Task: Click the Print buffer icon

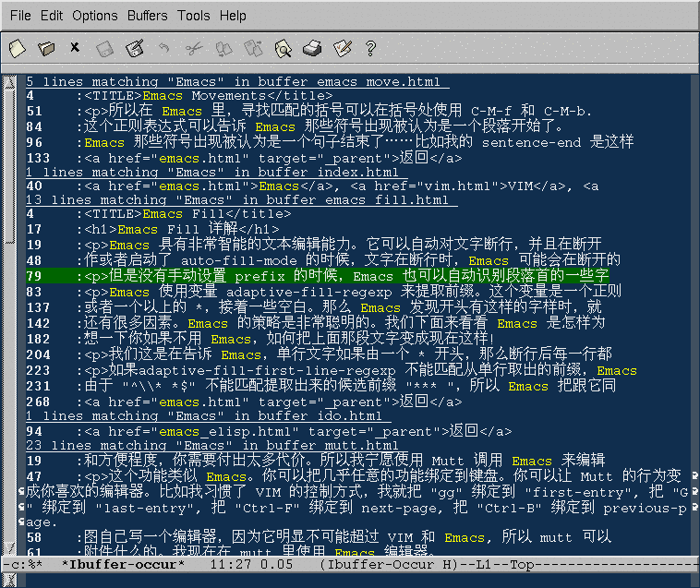Action: click(312, 47)
